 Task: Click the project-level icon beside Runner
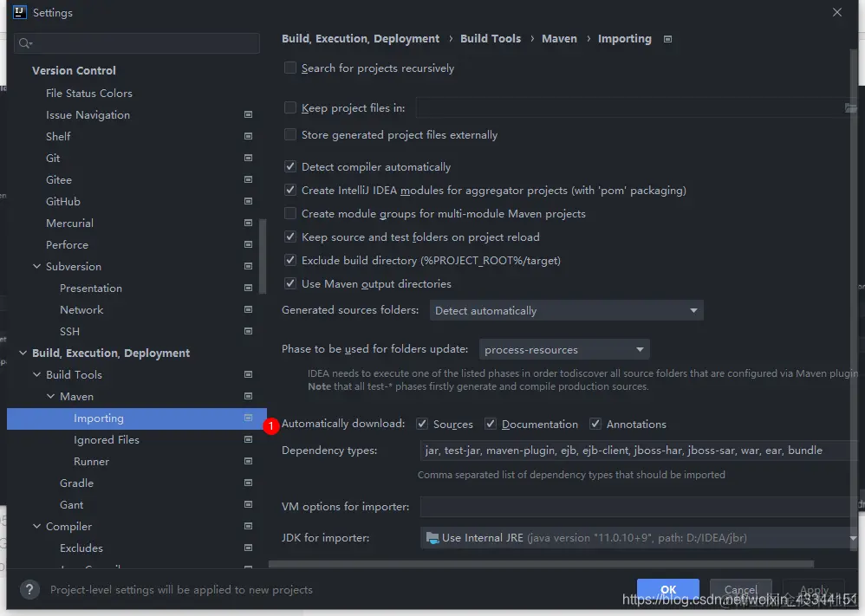pyautogui.click(x=248, y=461)
